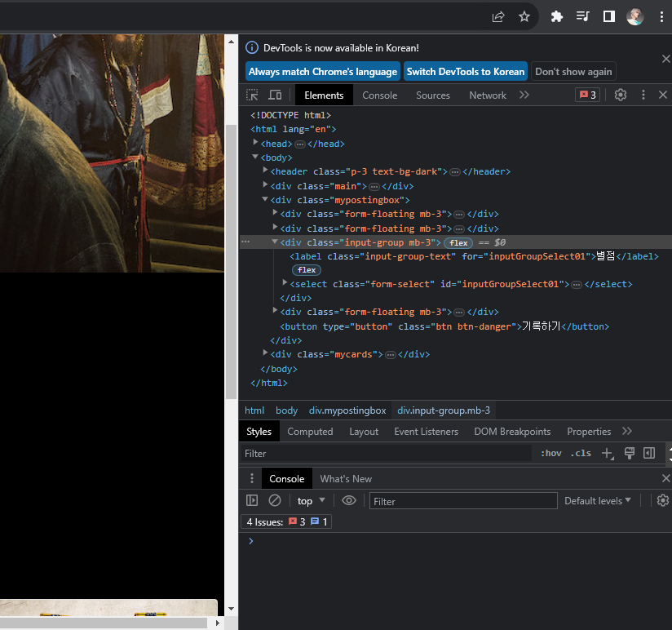Switch to the Elements tab
Viewport: 672px width, 630px height.
324,95
